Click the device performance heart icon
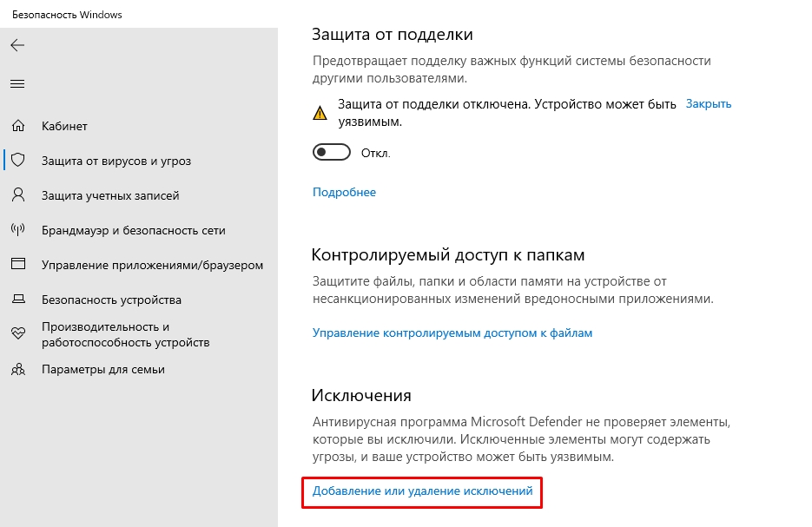This screenshot has height=527, width=812. (x=17, y=334)
